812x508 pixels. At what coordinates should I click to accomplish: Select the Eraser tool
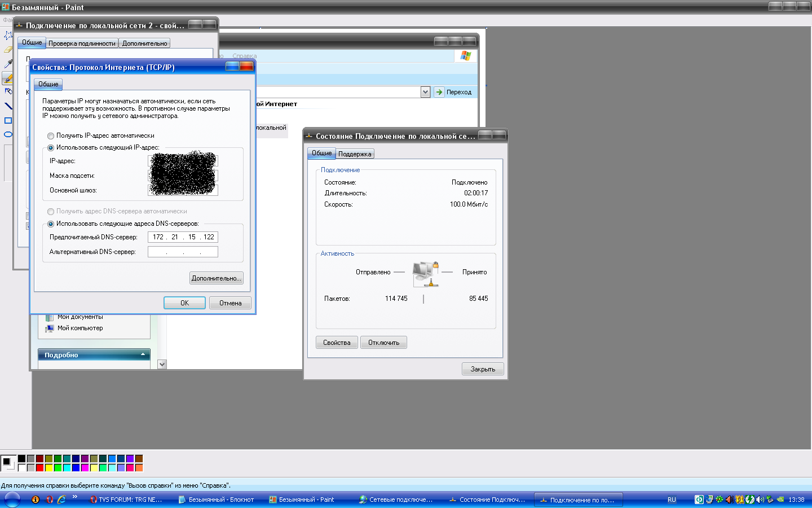tap(8, 50)
